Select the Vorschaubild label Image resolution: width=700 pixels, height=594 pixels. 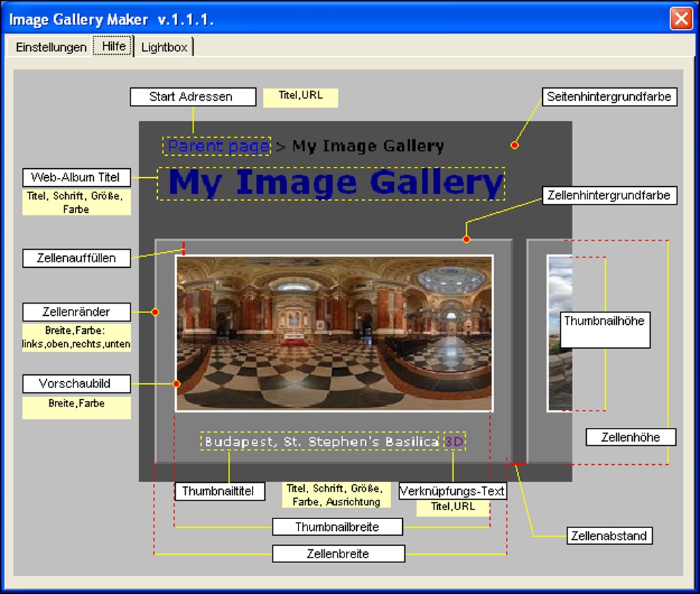(x=76, y=384)
